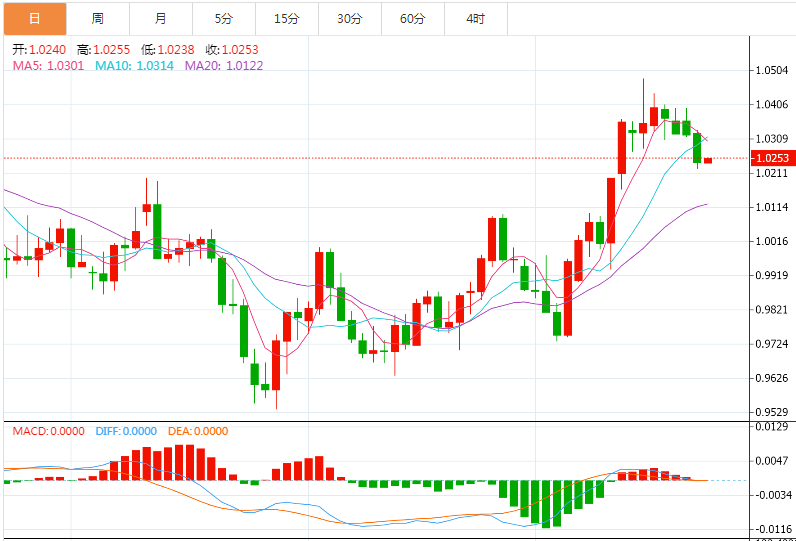Open the 5分 timeframe tab
The height and width of the screenshot is (541, 796).
tap(224, 19)
